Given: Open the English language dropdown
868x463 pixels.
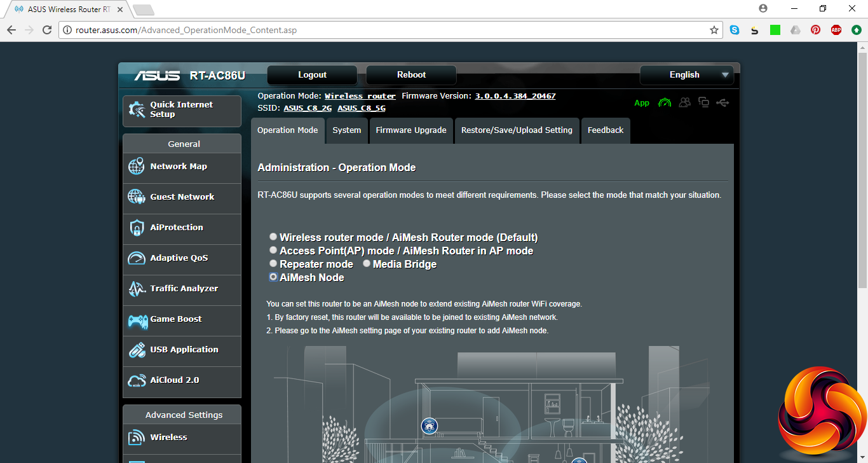Looking at the screenshot, I should [x=687, y=75].
